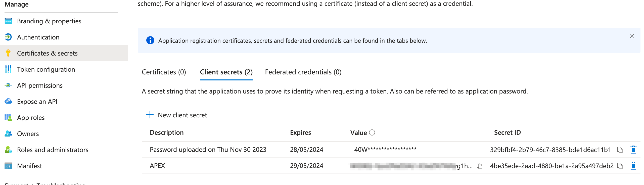Open Expose an API
This screenshot has width=644, height=185.
click(37, 101)
